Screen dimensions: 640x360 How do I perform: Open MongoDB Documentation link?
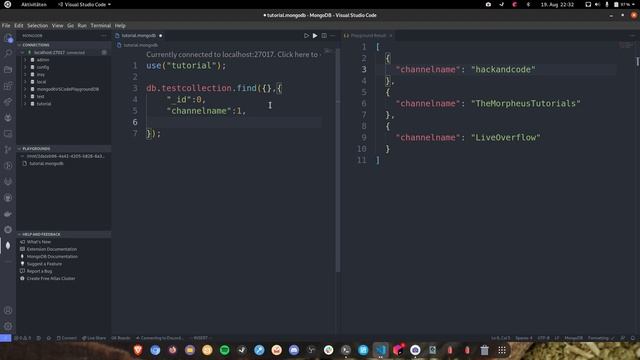click(x=52, y=256)
